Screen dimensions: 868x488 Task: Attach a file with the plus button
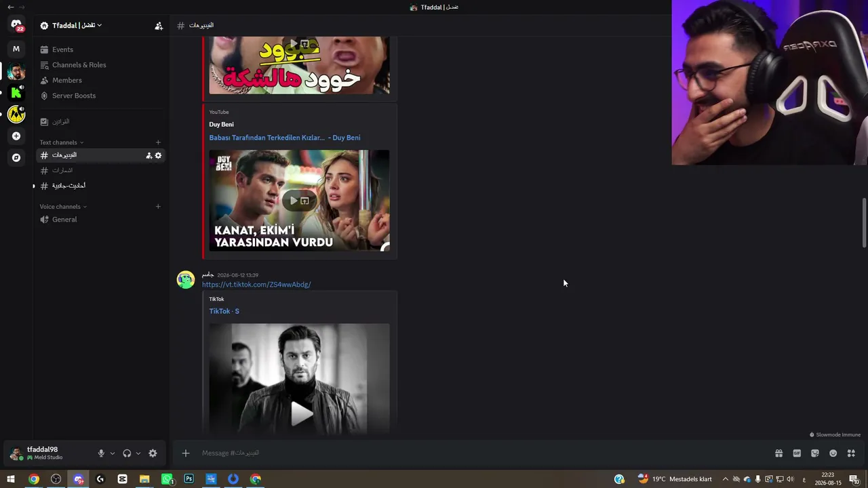pos(186,453)
